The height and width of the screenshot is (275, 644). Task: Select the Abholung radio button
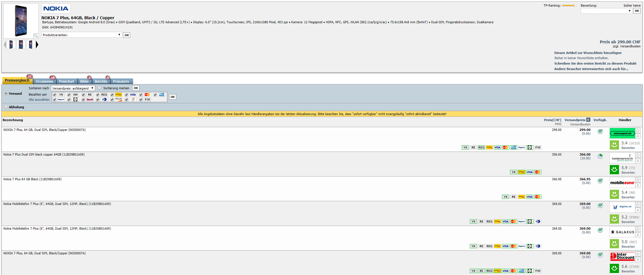point(6,107)
